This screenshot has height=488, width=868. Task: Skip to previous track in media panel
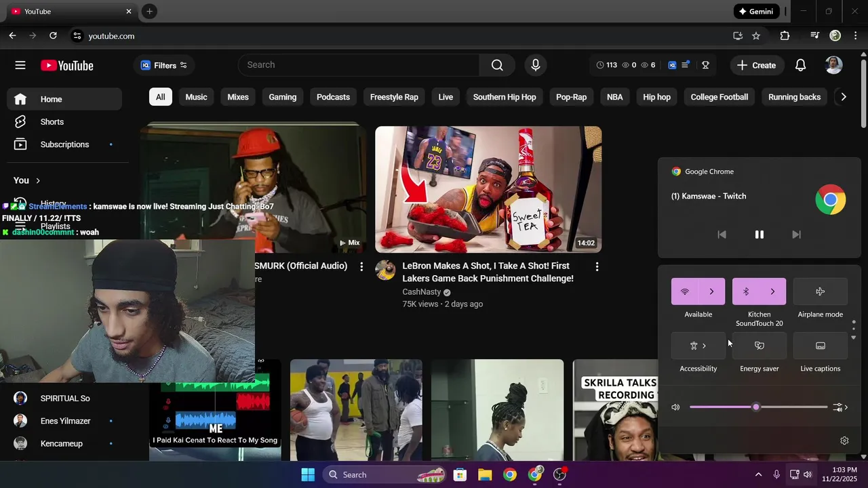click(722, 235)
